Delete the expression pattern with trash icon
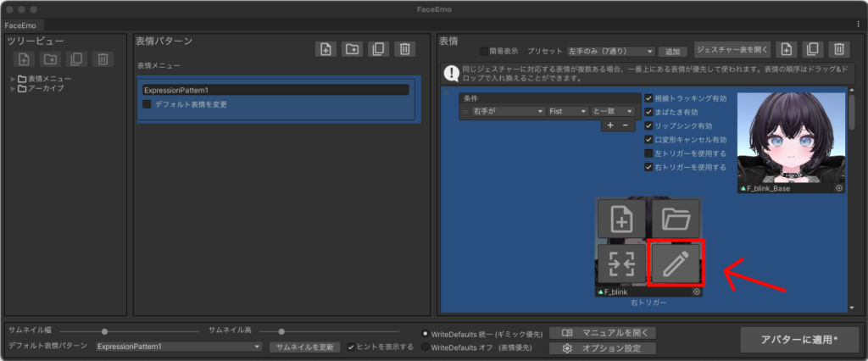This screenshot has height=361, width=868. (x=406, y=49)
